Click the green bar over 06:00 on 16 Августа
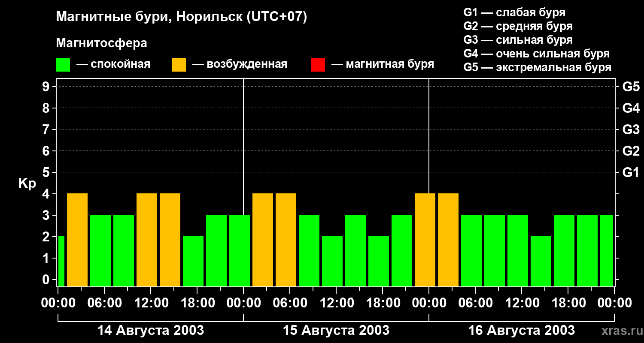 pos(471,250)
